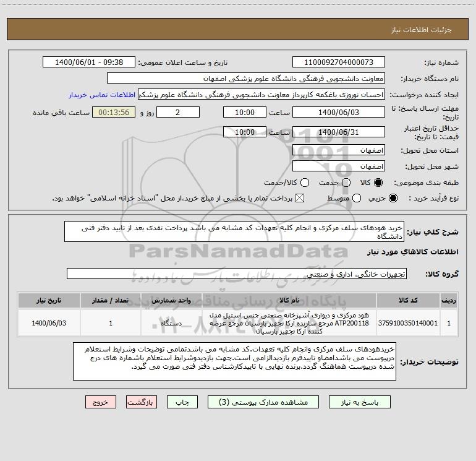Click the خروج exit button

click(x=101, y=402)
